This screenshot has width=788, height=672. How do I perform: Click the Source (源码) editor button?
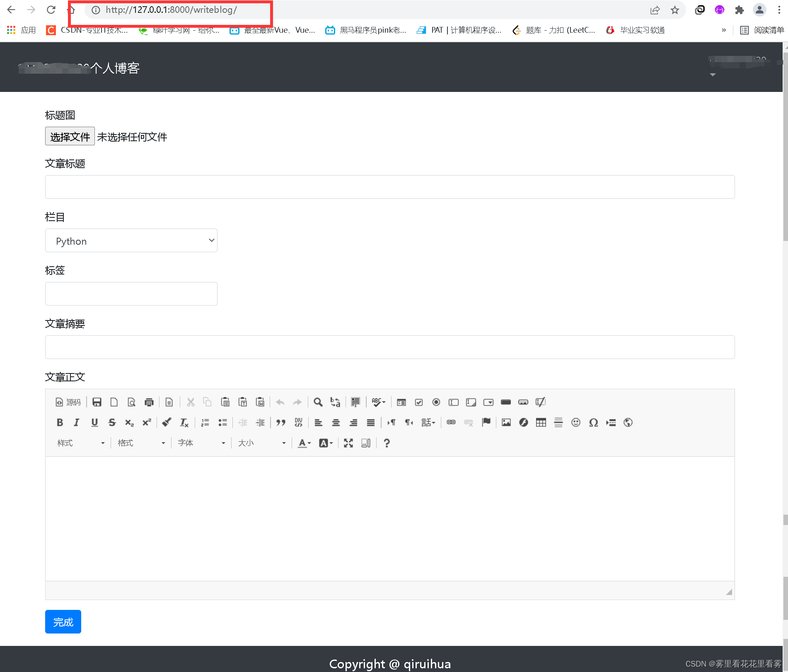click(68, 402)
